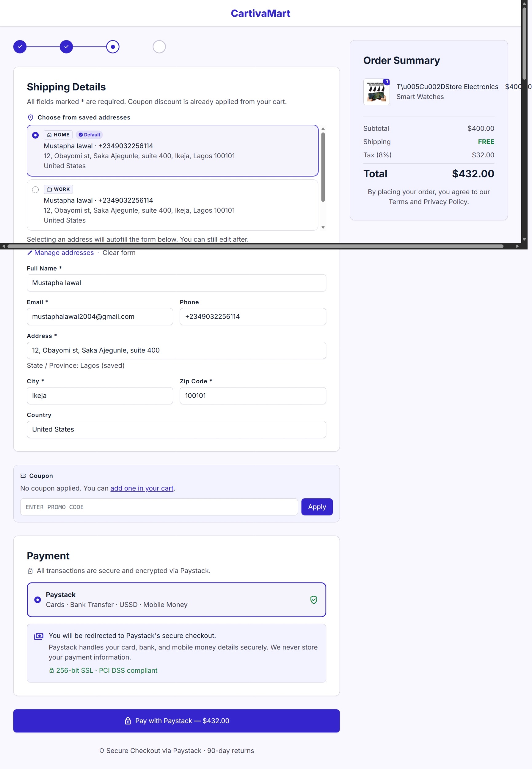The image size is (532, 769).
Task: Click the Clear form link
Action: click(x=119, y=253)
